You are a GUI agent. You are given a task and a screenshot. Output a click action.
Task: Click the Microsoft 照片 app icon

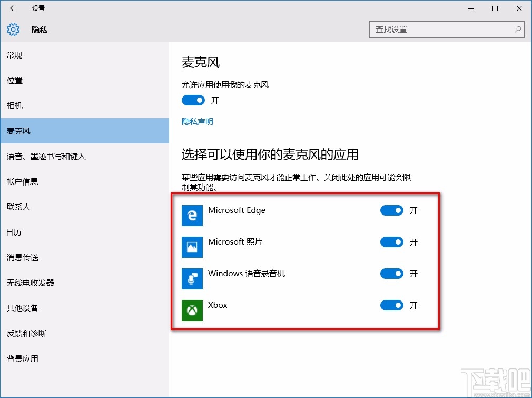192,247
